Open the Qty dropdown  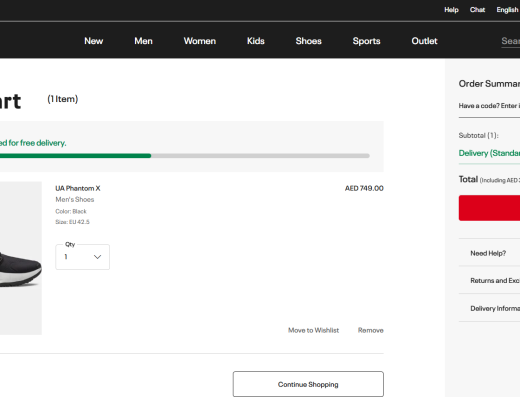(82, 257)
